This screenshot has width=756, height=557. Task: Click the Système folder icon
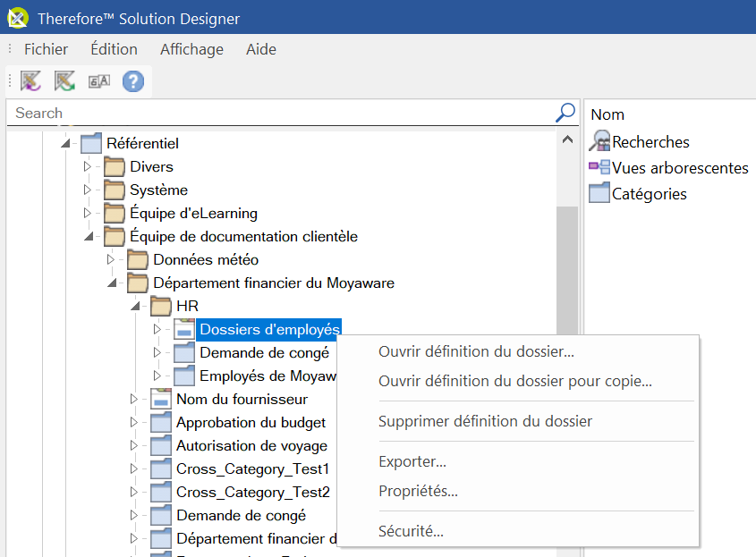115,190
